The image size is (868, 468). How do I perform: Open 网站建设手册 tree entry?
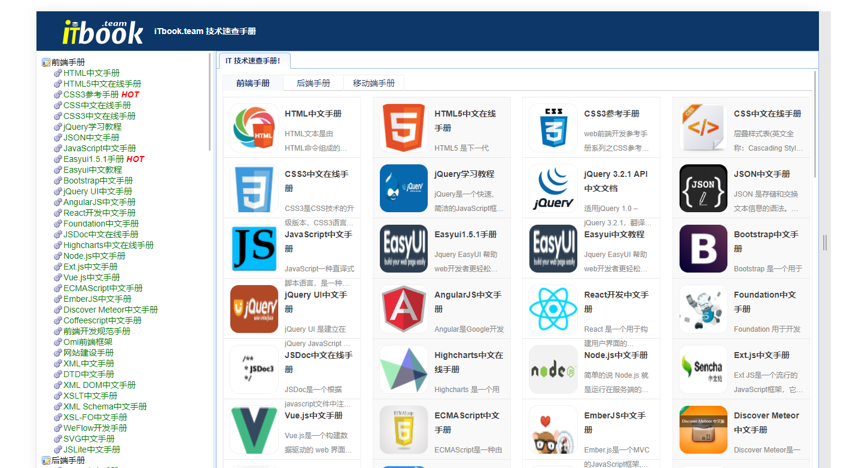pos(89,353)
